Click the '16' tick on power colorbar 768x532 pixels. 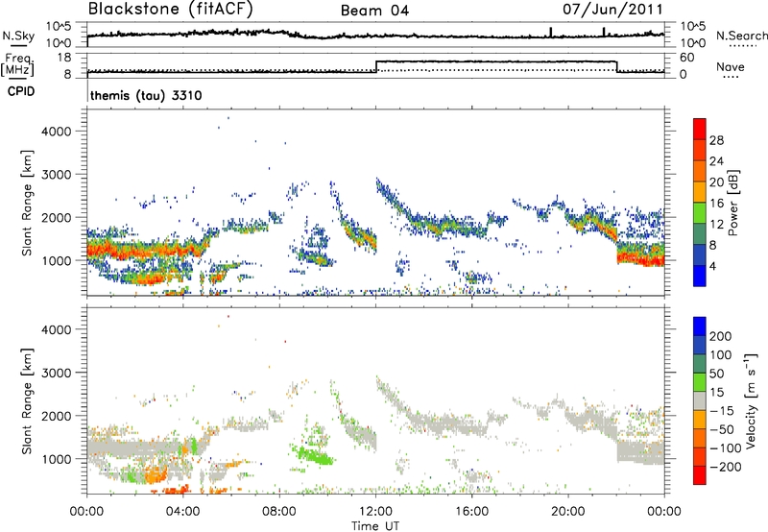pos(716,204)
